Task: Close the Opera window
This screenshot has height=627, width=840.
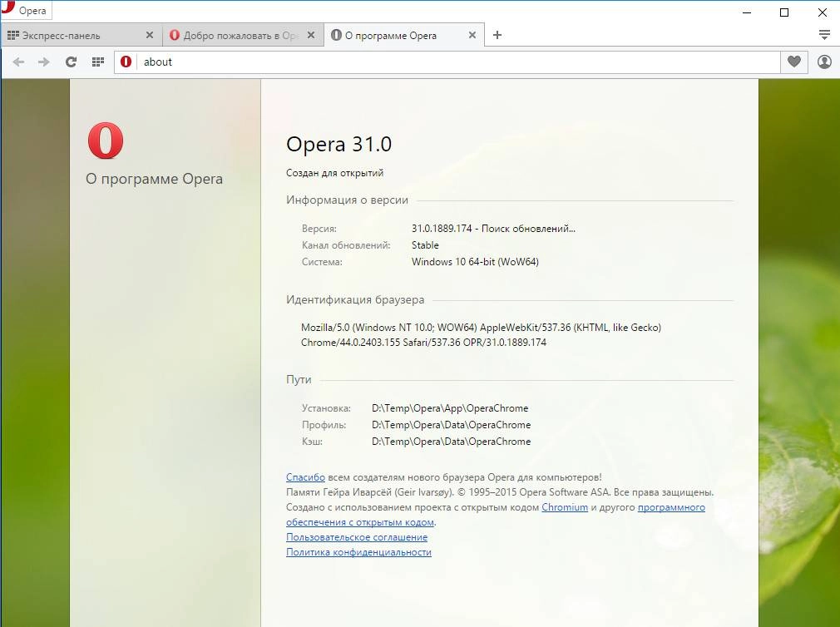Action: point(823,12)
